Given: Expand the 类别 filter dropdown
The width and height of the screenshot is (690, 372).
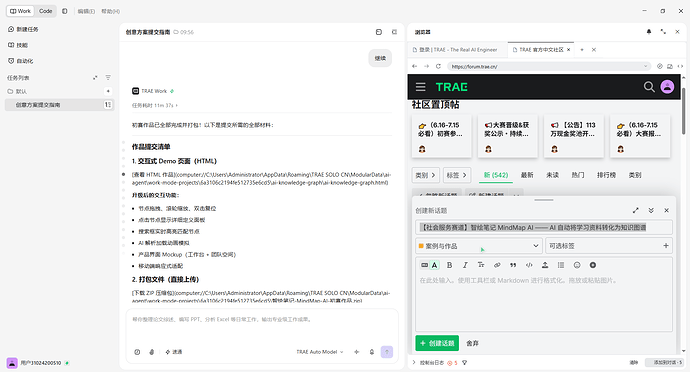Looking at the screenshot, I should click(x=426, y=175).
